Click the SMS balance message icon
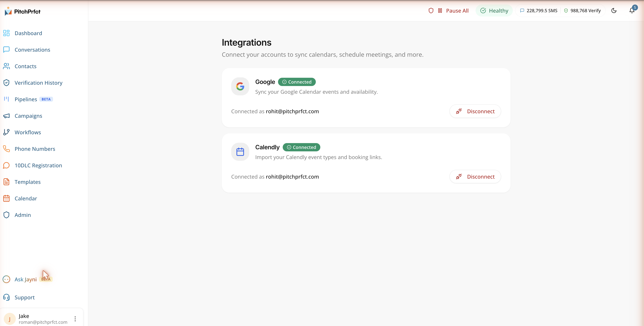 [522, 11]
